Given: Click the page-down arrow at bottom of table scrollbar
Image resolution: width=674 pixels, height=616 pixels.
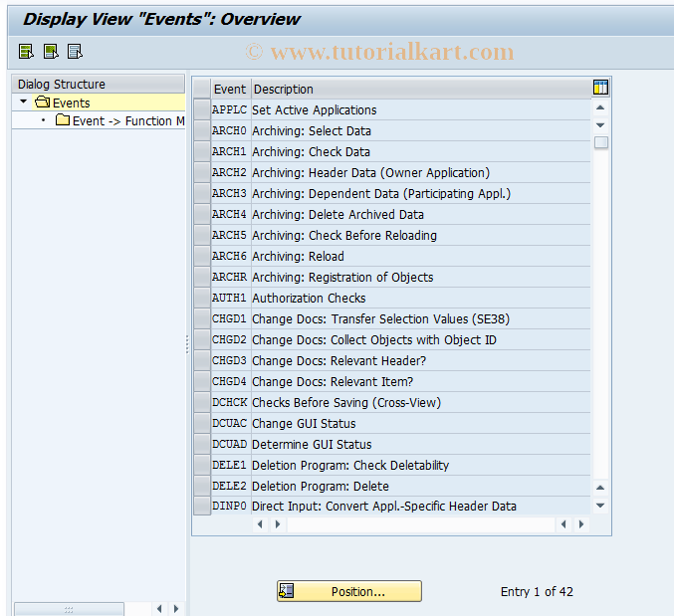Looking at the screenshot, I should pos(600,506).
